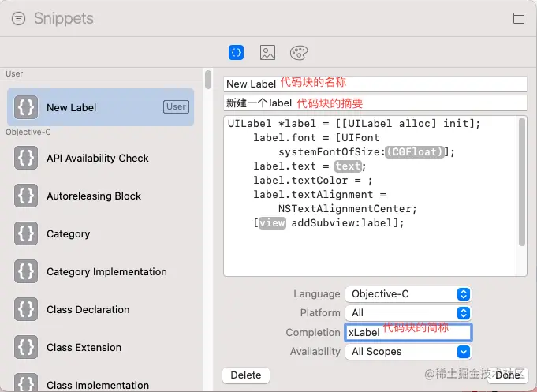Screen dimensions: 537x392
Task: Open the Language dropdown Objective-C
Action: [x=408, y=294]
